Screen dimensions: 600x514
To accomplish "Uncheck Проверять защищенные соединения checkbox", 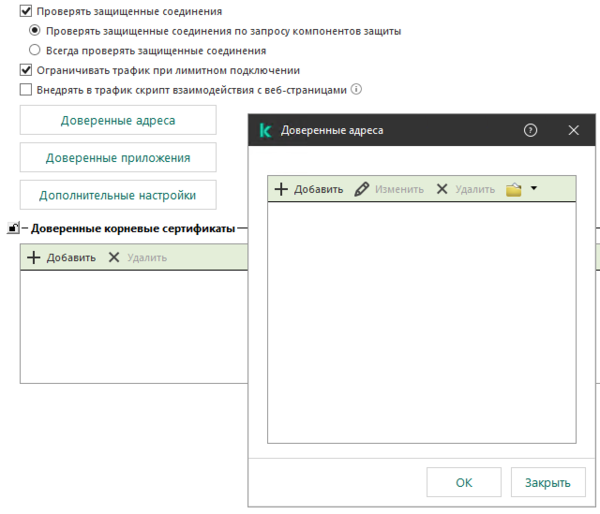I will (26, 11).
